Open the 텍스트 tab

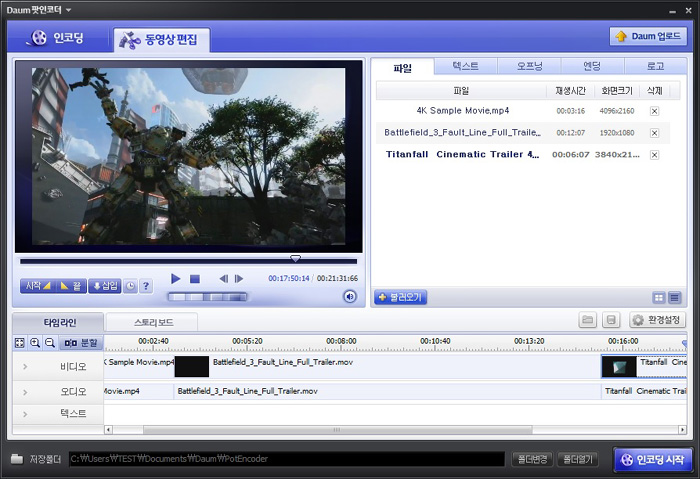pos(466,66)
